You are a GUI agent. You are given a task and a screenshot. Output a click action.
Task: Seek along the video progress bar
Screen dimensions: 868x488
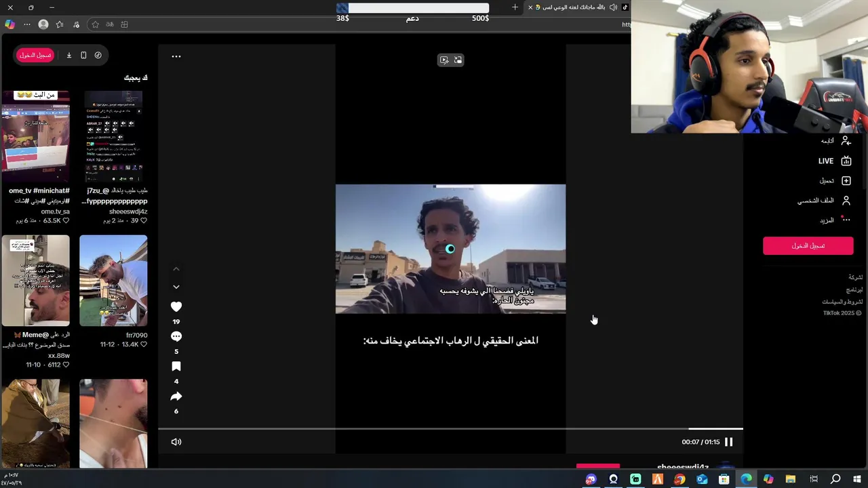pyautogui.click(x=450, y=428)
